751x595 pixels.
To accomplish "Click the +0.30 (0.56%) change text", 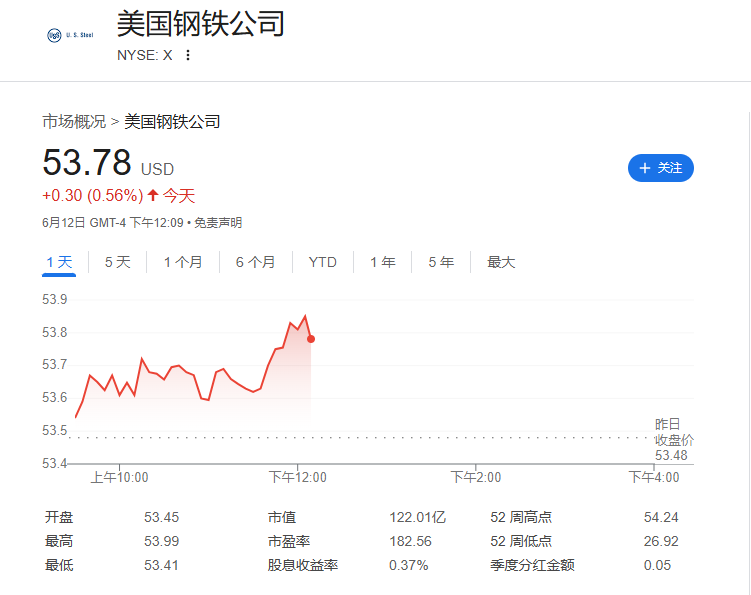I will point(92,195).
